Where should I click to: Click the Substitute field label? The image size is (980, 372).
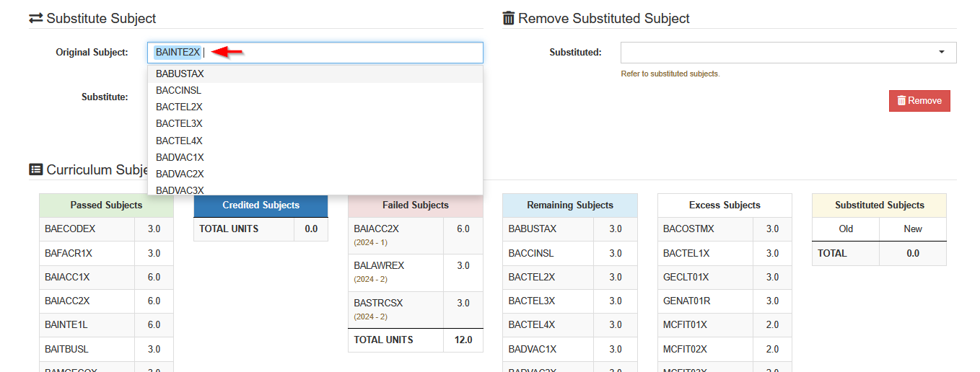coord(105,97)
